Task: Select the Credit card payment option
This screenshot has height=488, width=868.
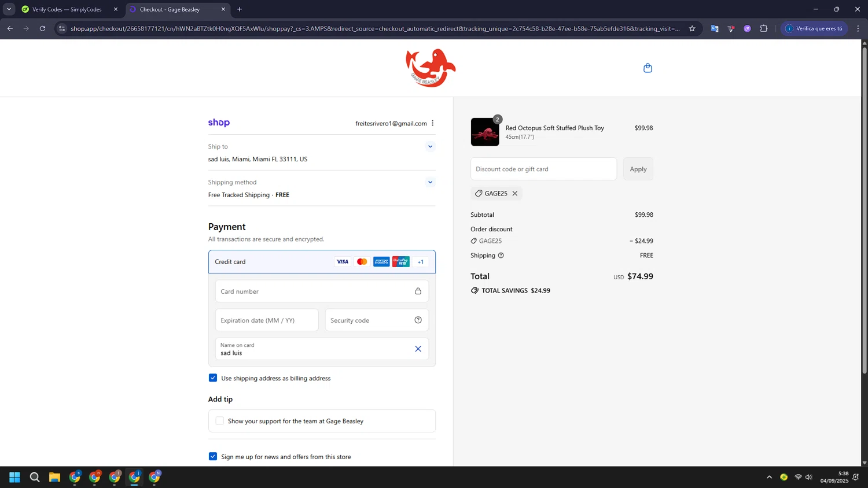Action: [x=322, y=262]
